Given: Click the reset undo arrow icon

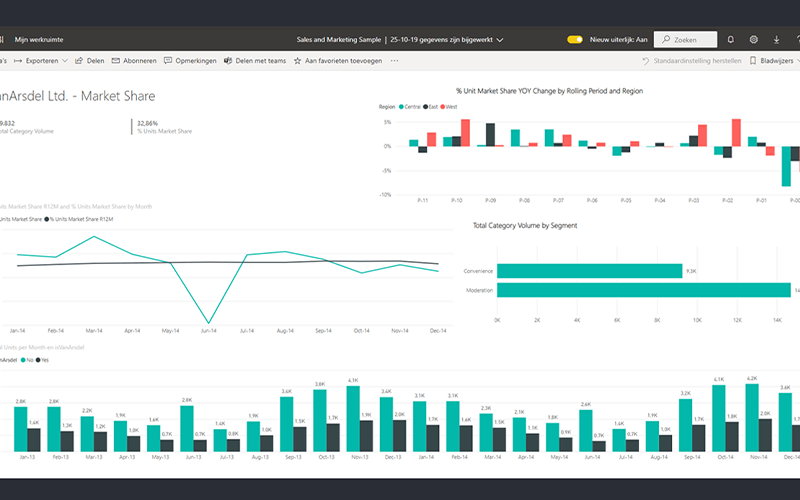Looking at the screenshot, I should pyautogui.click(x=645, y=60).
